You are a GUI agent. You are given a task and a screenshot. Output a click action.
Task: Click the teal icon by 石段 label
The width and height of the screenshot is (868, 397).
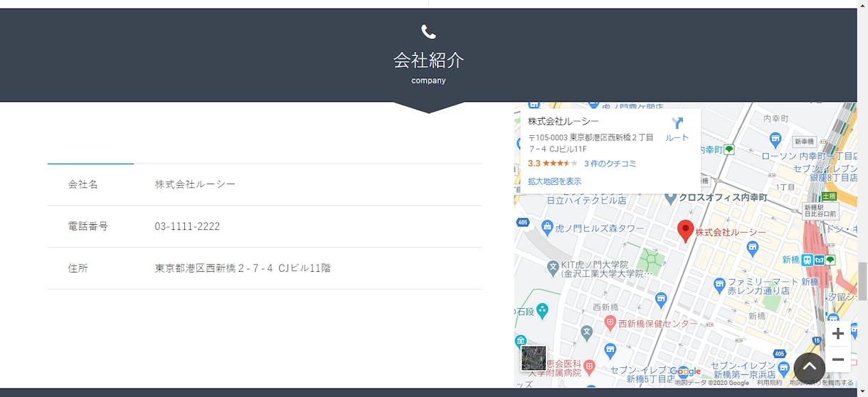point(542,310)
